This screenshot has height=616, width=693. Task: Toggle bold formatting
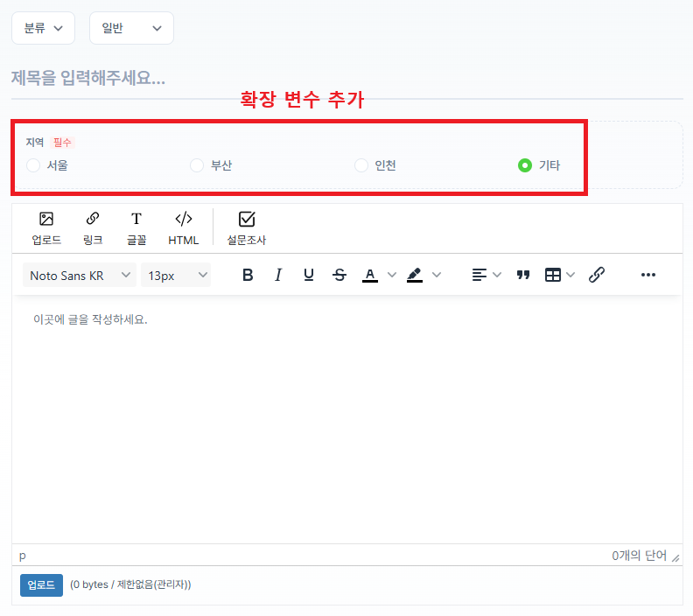[x=248, y=275]
